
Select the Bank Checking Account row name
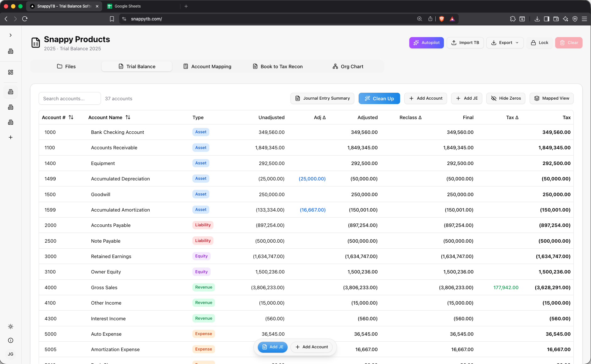coord(117,132)
